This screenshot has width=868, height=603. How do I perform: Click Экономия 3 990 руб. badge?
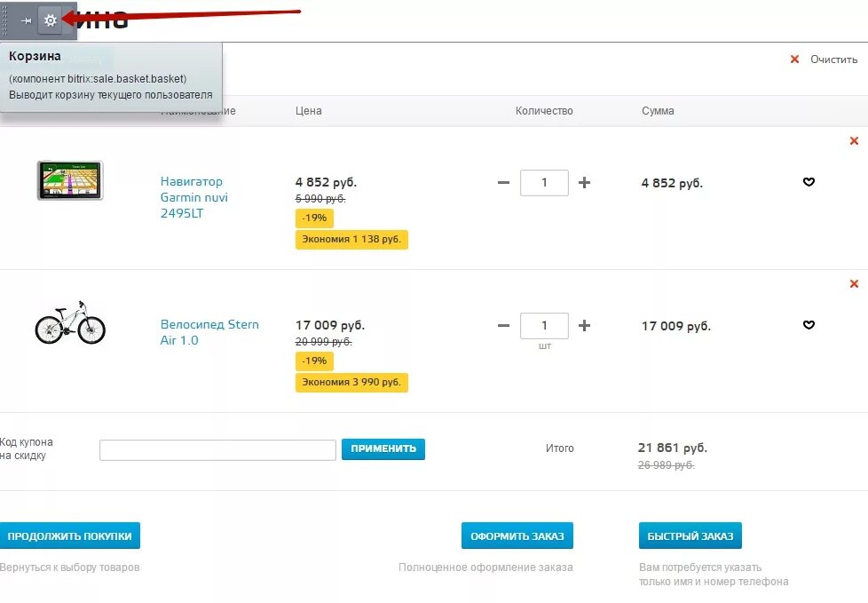tap(351, 382)
